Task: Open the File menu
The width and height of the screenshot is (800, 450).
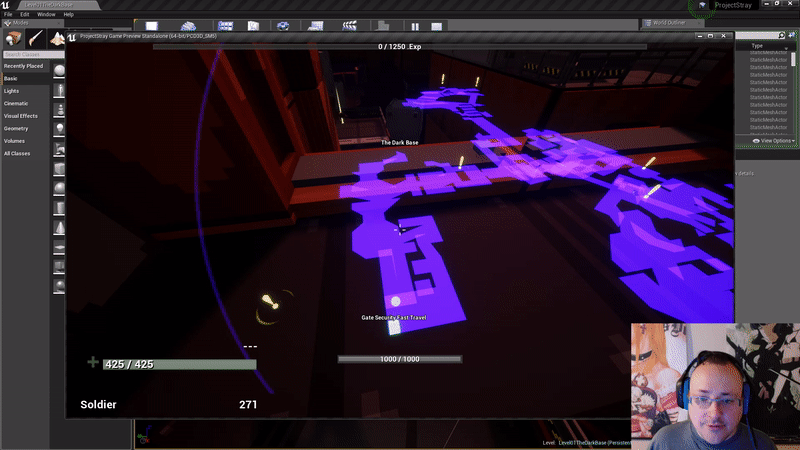Action: click(x=8, y=14)
